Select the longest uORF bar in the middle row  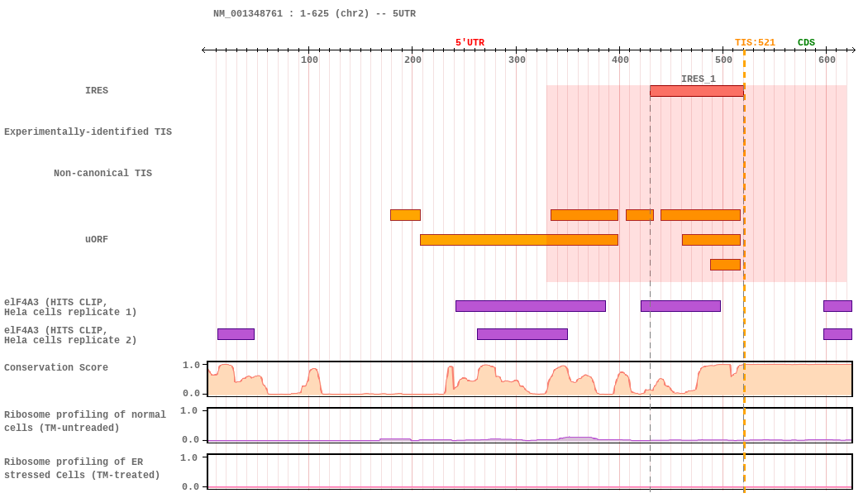click(x=518, y=240)
